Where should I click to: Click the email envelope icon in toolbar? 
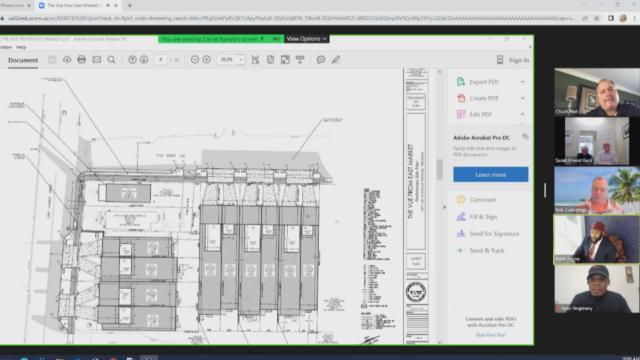tap(96, 60)
